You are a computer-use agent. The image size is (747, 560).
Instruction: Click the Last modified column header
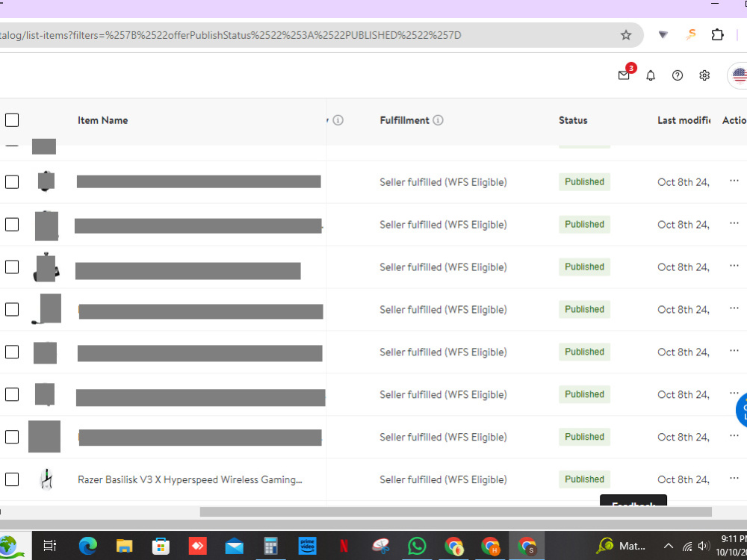click(684, 120)
